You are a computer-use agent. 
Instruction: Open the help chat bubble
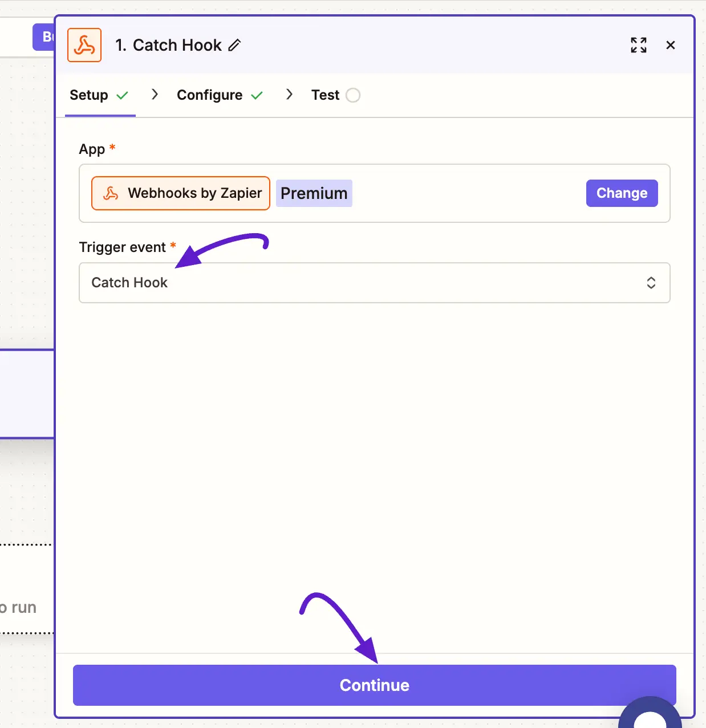click(x=650, y=713)
